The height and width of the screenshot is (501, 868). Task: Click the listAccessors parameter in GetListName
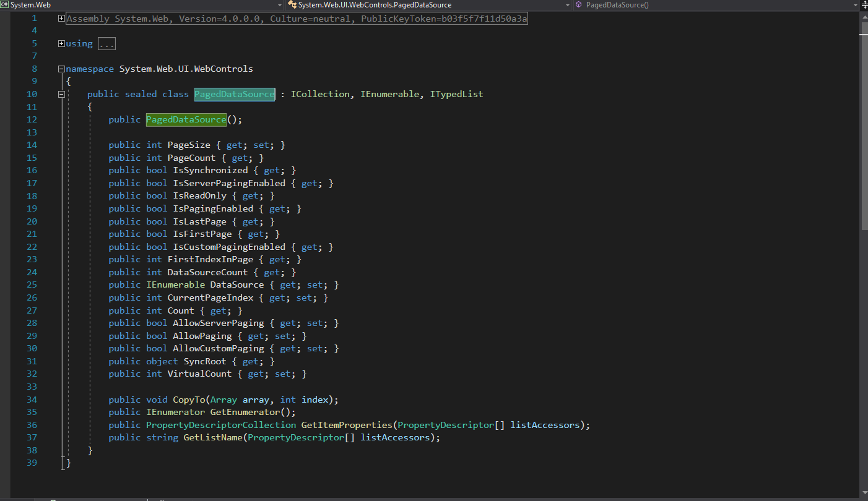tap(395, 437)
